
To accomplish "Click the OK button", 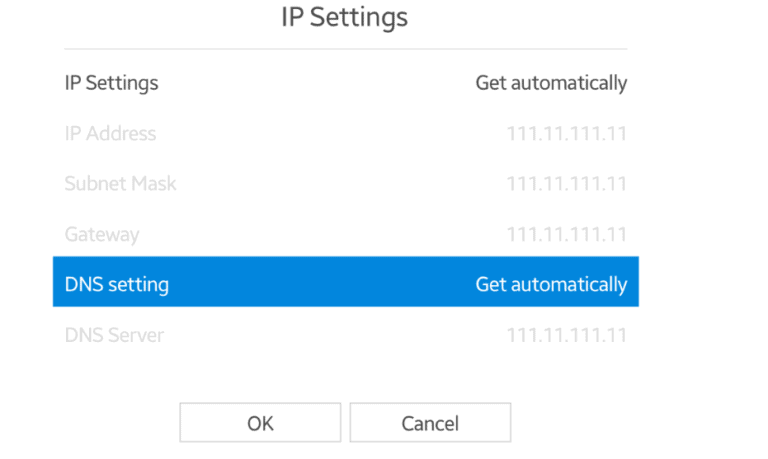I will 260,423.
